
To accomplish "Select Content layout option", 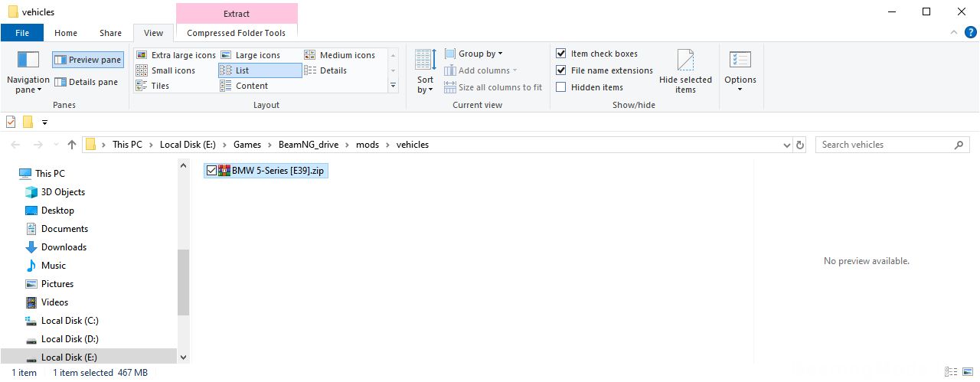I will pyautogui.click(x=243, y=86).
